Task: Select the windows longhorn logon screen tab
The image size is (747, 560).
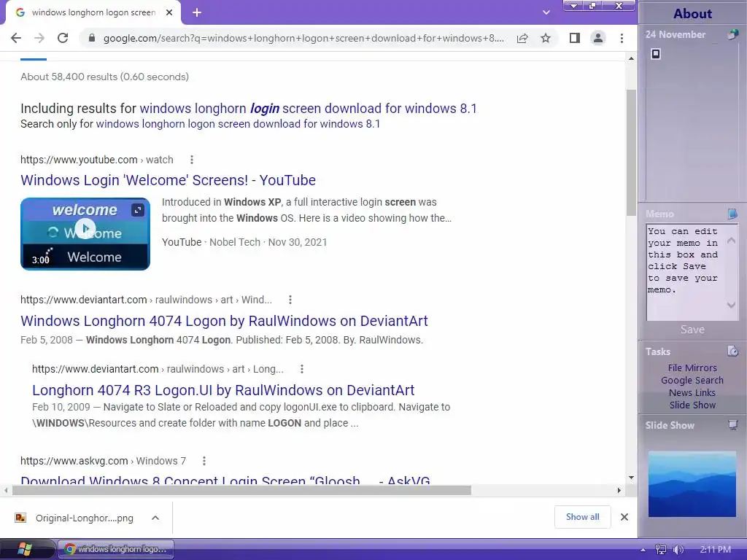Action: coord(93,13)
